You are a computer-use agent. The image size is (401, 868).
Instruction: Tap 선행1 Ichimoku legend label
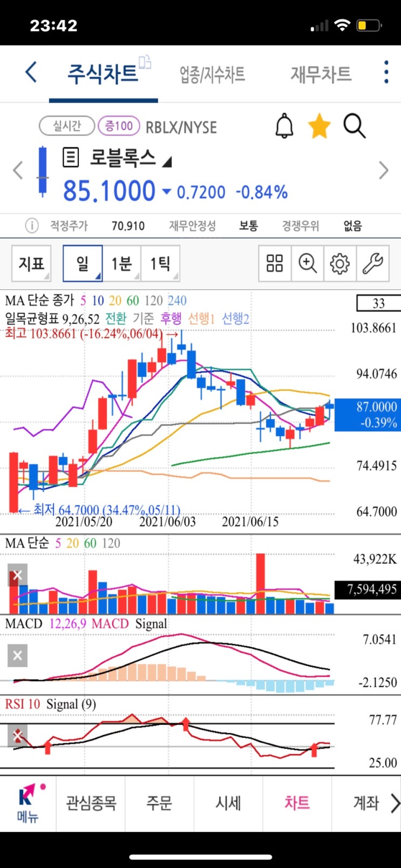click(x=201, y=318)
